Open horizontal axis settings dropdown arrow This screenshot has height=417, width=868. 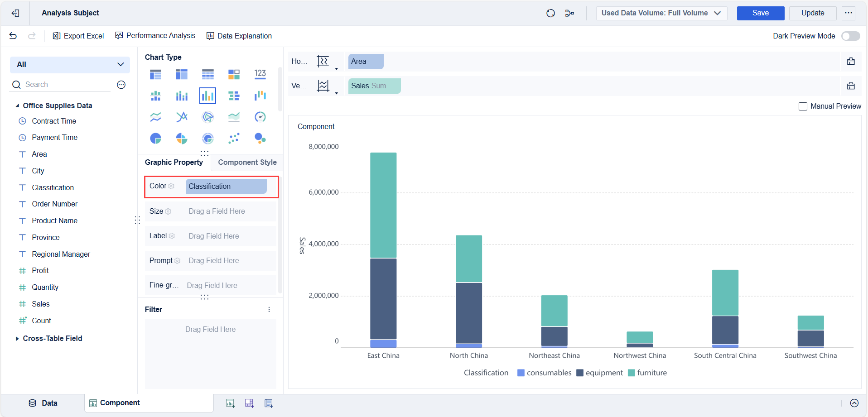coord(336,69)
